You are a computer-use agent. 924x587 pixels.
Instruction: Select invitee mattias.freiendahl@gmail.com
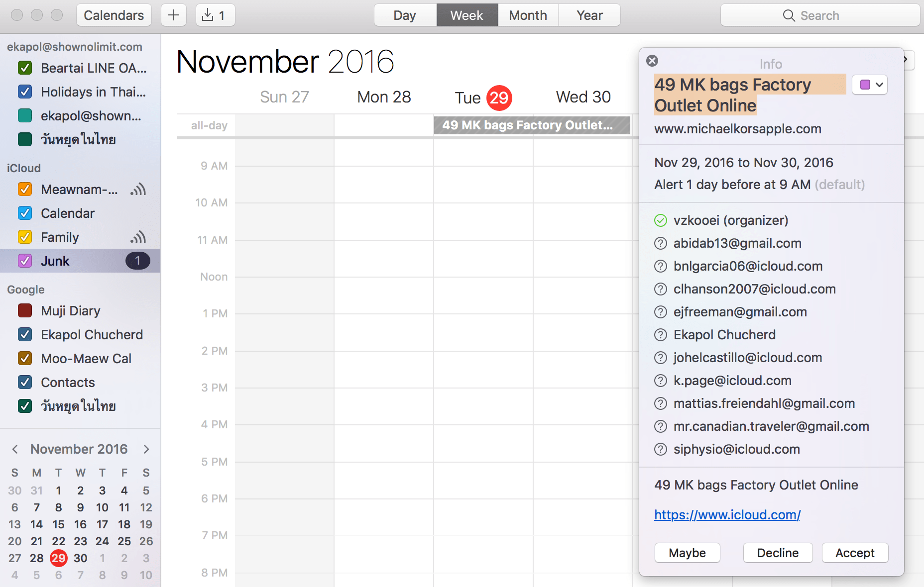pyautogui.click(x=764, y=403)
